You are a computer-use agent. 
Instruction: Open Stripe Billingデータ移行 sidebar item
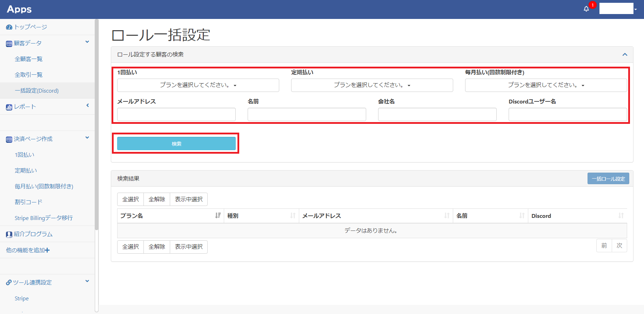click(43, 218)
